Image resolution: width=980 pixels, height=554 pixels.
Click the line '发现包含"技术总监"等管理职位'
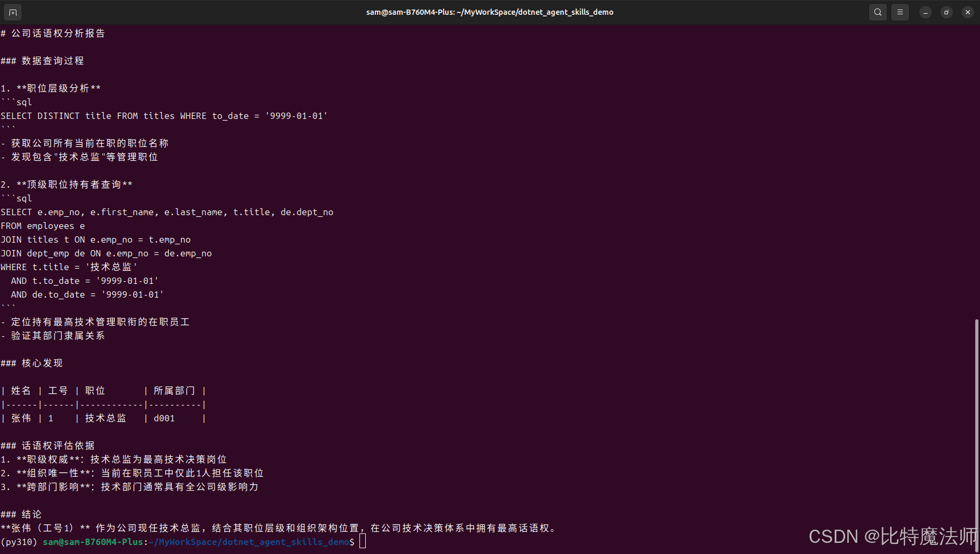pyautogui.click(x=79, y=157)
